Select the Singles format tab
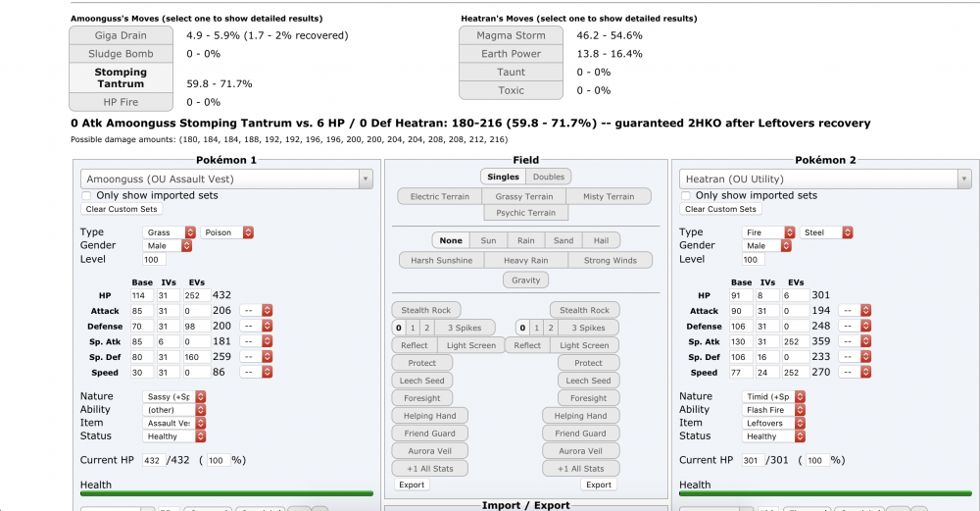 (x=503, y=177)
